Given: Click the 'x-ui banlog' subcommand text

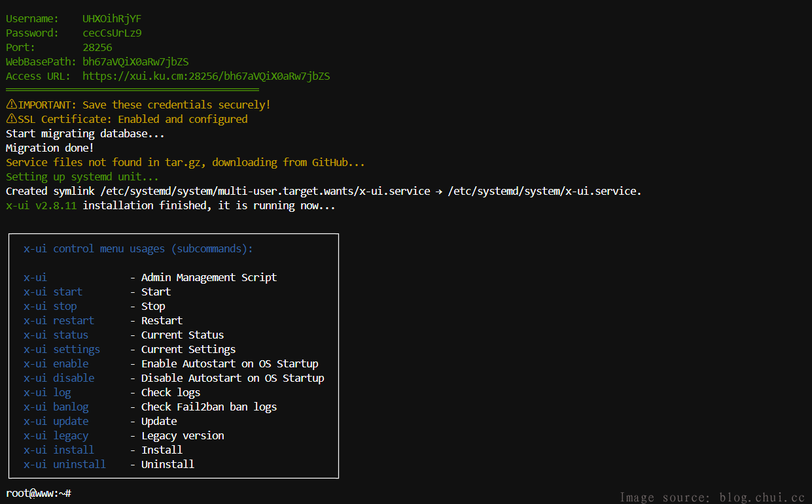Looking at the screenshot, I should click(56, 407).
